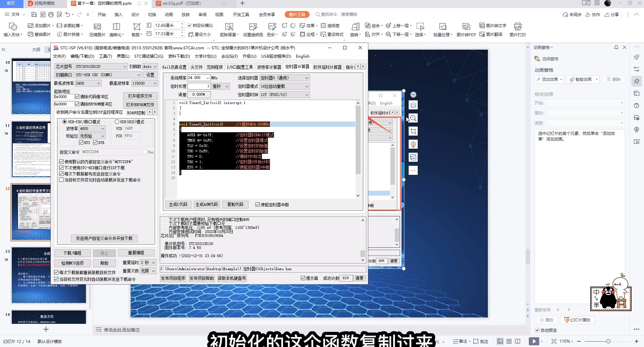Toggle Auto Preview checkbox in animation pane
The height and width of the screenshot is (347, 644).
[x=537, y=330]
